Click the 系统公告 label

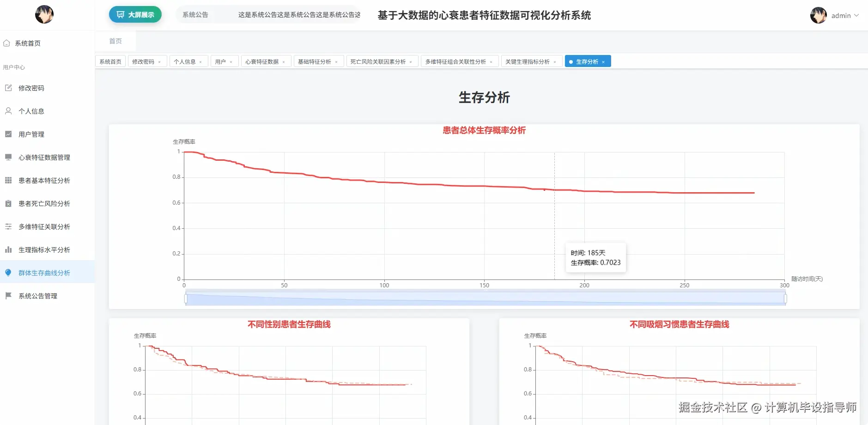[x=195, y=15]
